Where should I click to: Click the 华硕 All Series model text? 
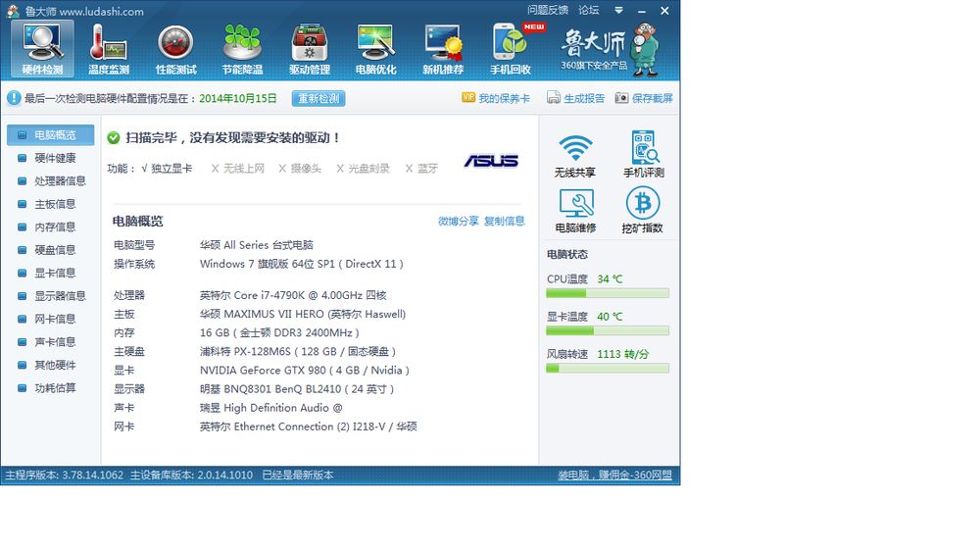tap(256, 245)
